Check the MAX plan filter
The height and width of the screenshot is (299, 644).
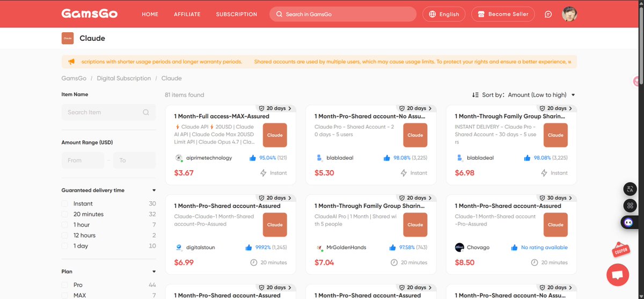[65, 295]
